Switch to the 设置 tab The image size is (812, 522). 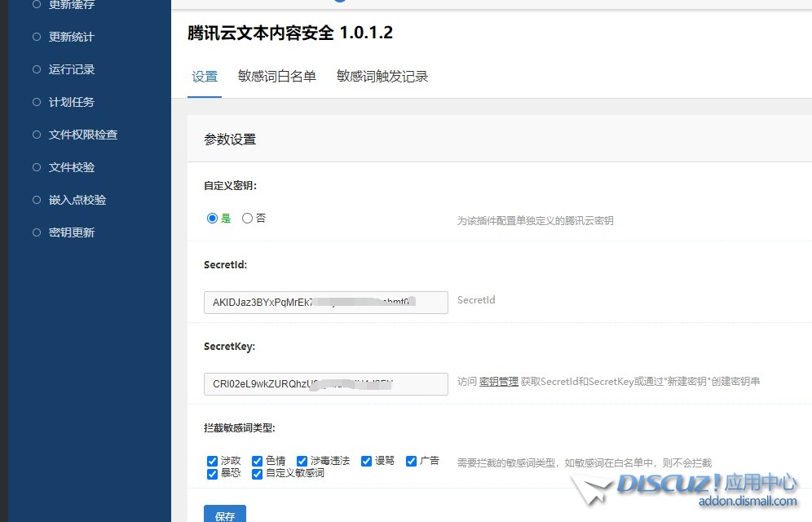tap(205, 76)
